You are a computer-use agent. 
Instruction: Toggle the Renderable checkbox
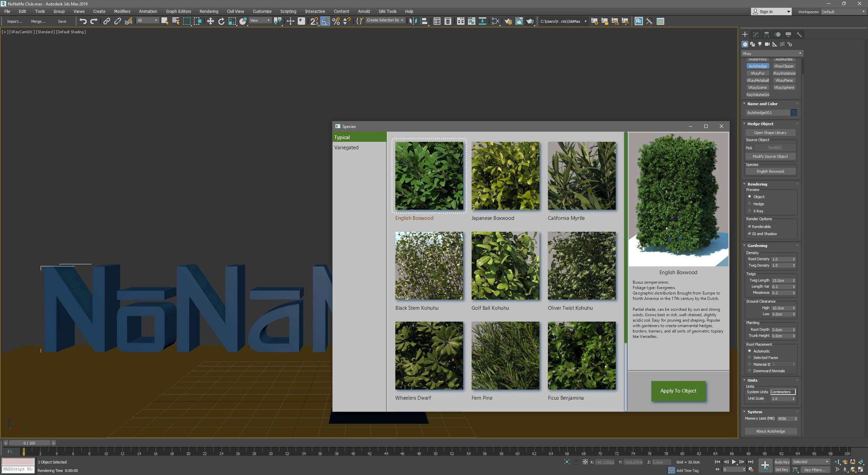click(749, 226)
